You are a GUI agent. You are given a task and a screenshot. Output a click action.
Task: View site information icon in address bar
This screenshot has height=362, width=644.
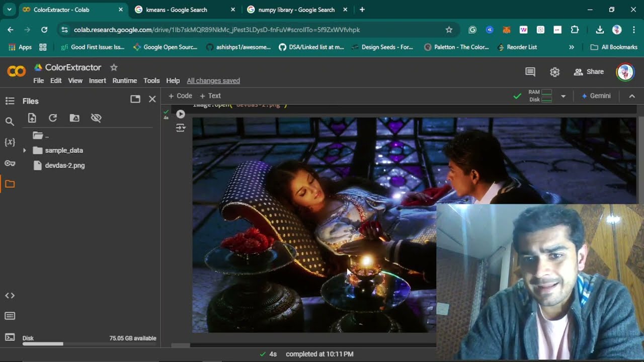[x=64, y=30]
